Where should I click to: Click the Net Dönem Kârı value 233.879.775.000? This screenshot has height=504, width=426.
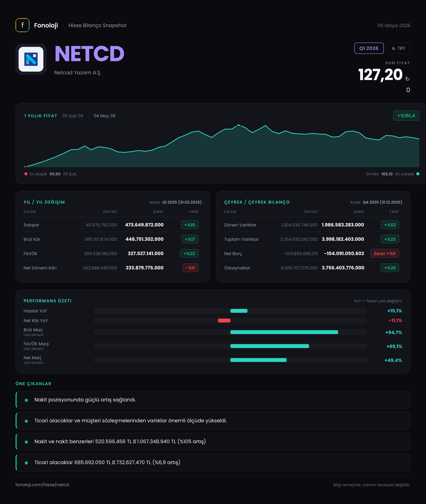(145, 268)
